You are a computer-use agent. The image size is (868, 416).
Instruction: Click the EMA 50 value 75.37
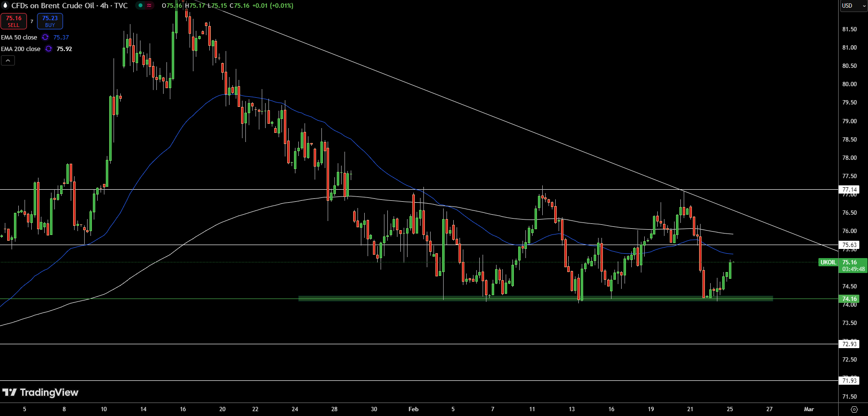point(61,37)
